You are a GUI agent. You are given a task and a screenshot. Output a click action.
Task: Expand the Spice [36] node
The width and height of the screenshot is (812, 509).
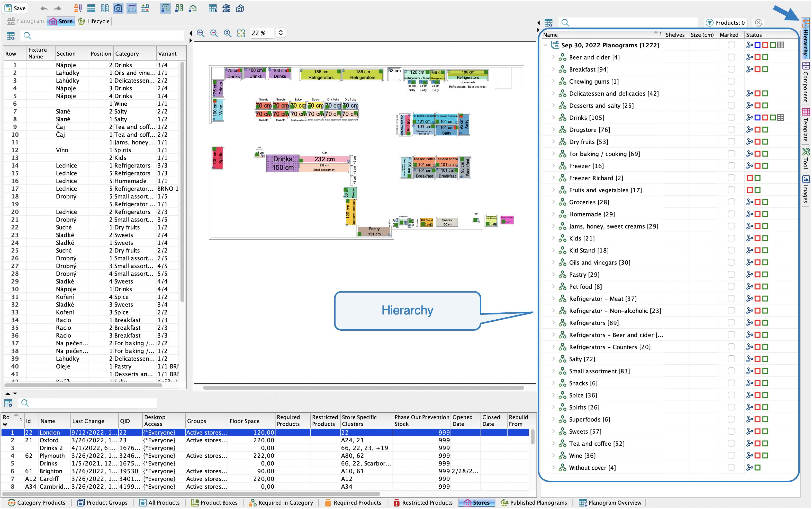[x=553, y=395]
